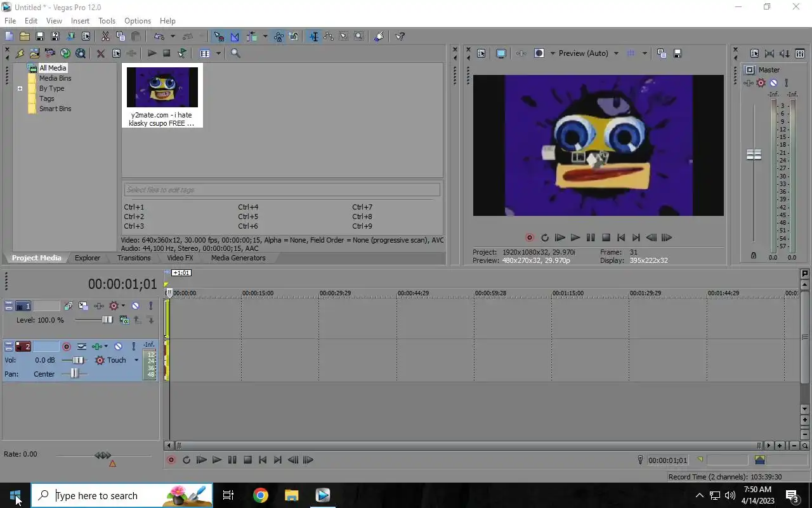Click the Record button in timeline transport
Screen dimensions: 812x508
click(171, 460)
